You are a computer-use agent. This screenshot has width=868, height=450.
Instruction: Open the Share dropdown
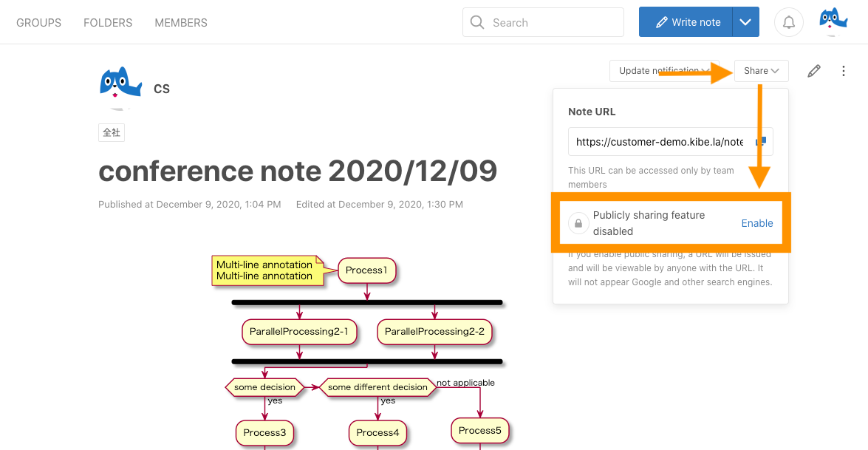(761, 71)
